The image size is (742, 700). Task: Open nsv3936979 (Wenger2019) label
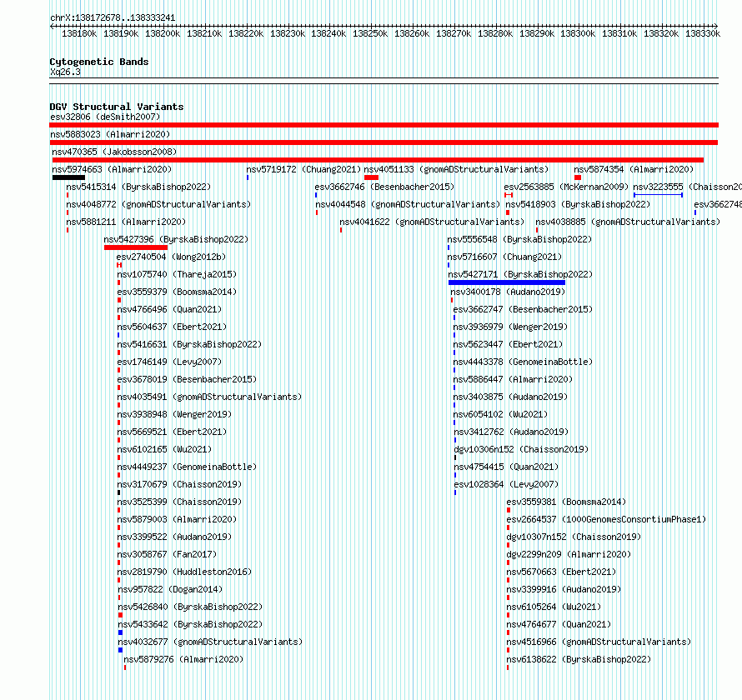[510, 327]
